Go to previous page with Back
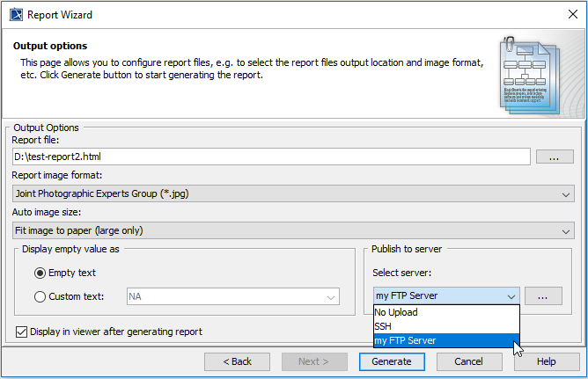The height and width of the screenshot is (379, 588). [x=237, y=361]
